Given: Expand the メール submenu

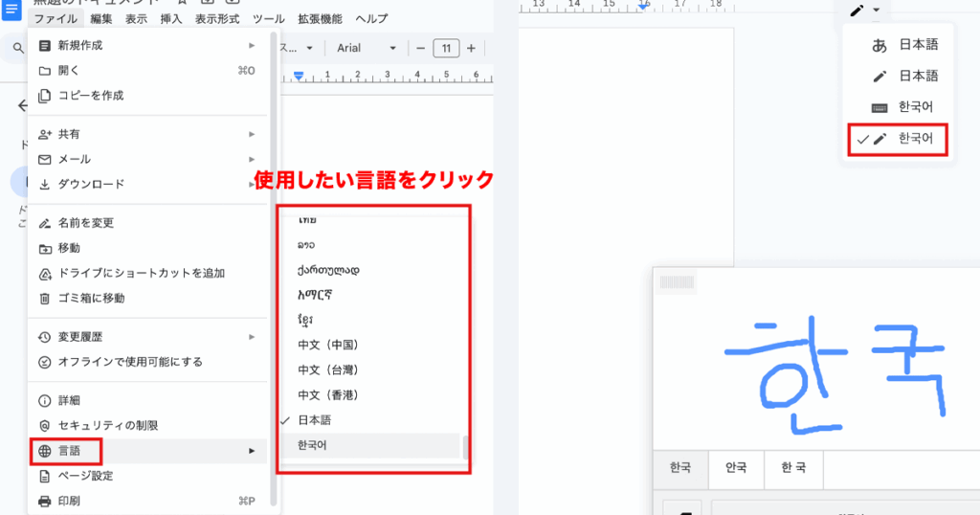Looking at the screenshot, I should coord(148,159).
